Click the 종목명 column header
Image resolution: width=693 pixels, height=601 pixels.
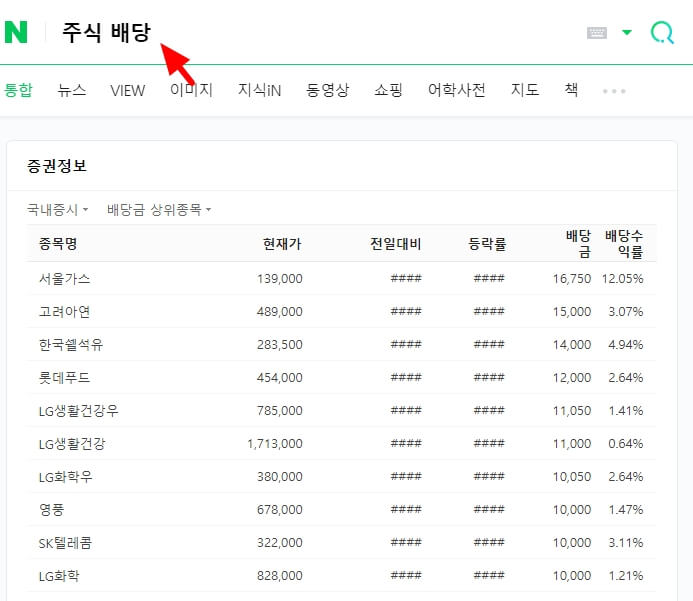click(58, 243)
